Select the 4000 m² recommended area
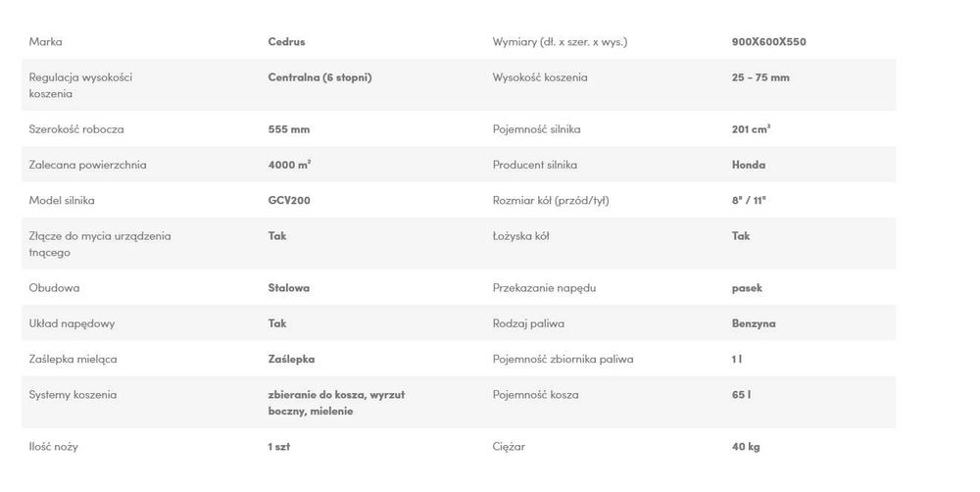Viewport: 980px width, 492px height. [x=289, y=165]
